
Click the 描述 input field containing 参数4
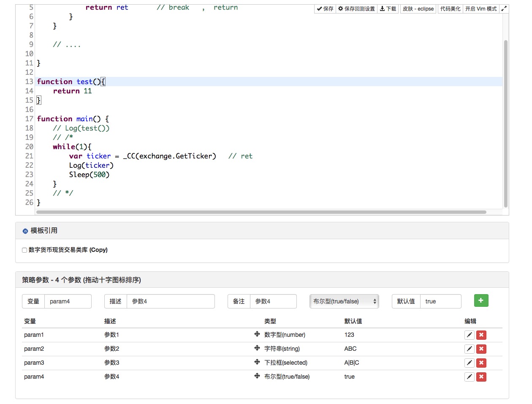[x=171, y=301]
